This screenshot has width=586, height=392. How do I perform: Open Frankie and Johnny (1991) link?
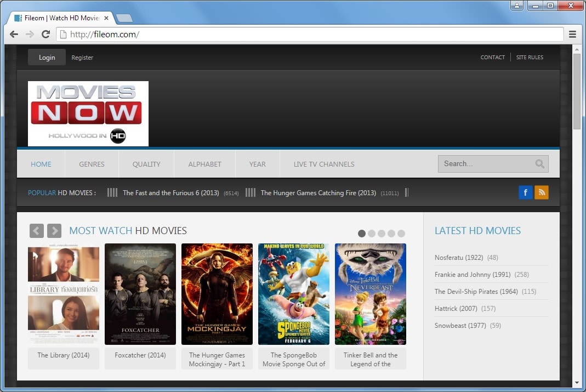[x=473, y=275]
